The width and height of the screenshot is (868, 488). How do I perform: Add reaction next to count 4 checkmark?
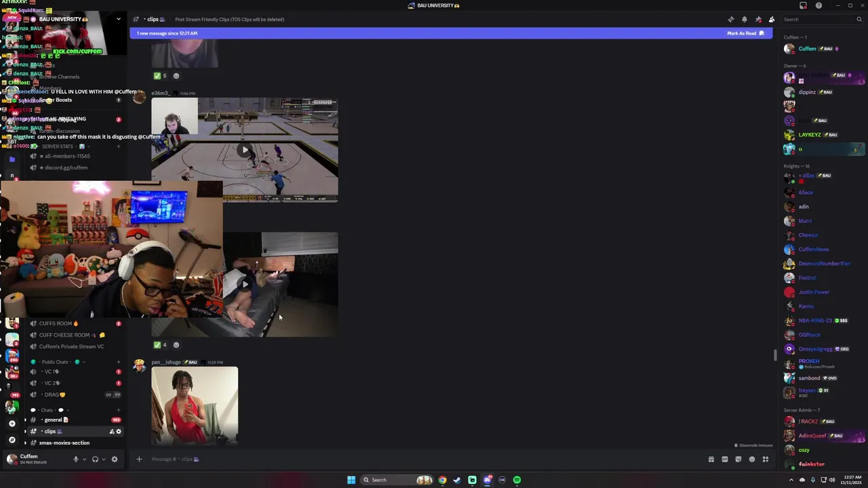[176, 345]
